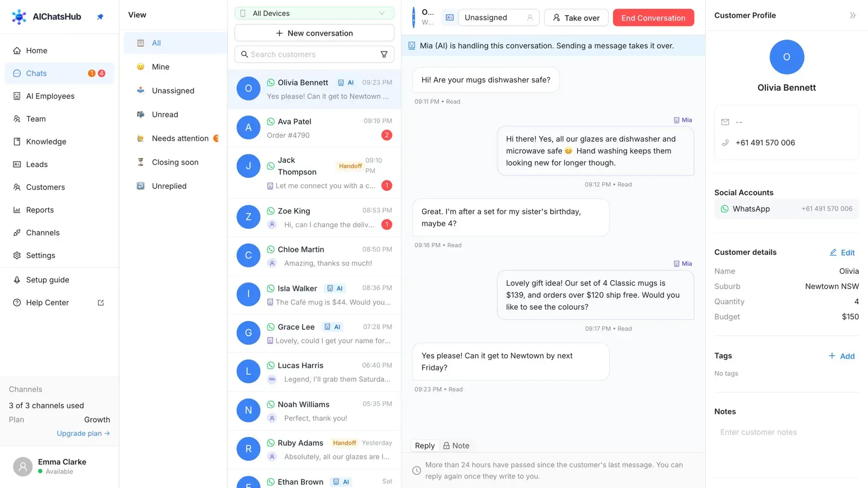The height and width of the screenshot is (488, 868).
Task: Select the Unread view filter
Action: pos(175,114)
